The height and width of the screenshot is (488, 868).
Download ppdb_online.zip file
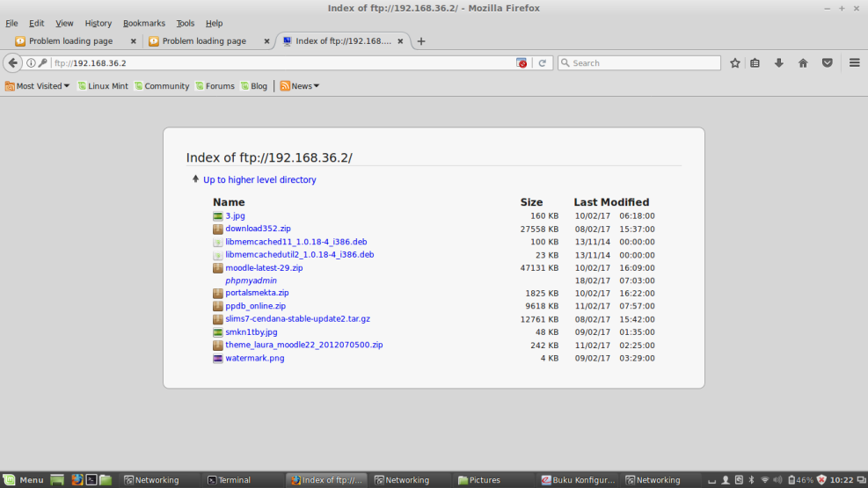click(x=255, y=306)
